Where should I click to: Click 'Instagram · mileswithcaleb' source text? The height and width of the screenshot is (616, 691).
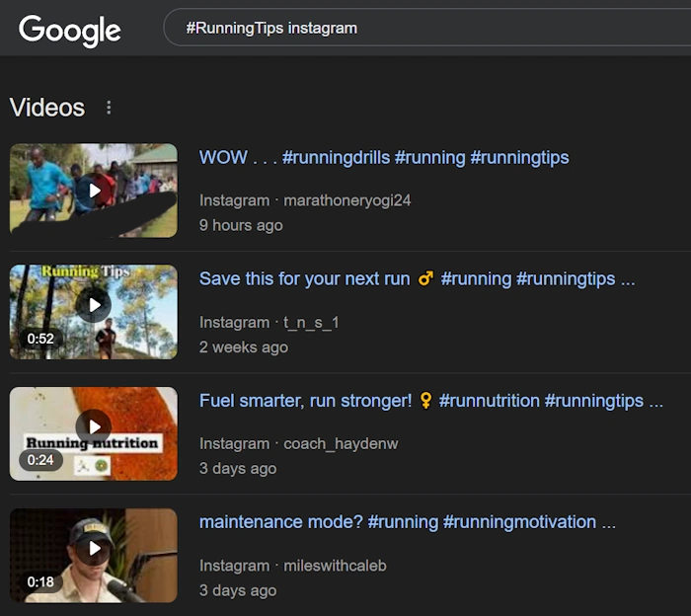292,566
